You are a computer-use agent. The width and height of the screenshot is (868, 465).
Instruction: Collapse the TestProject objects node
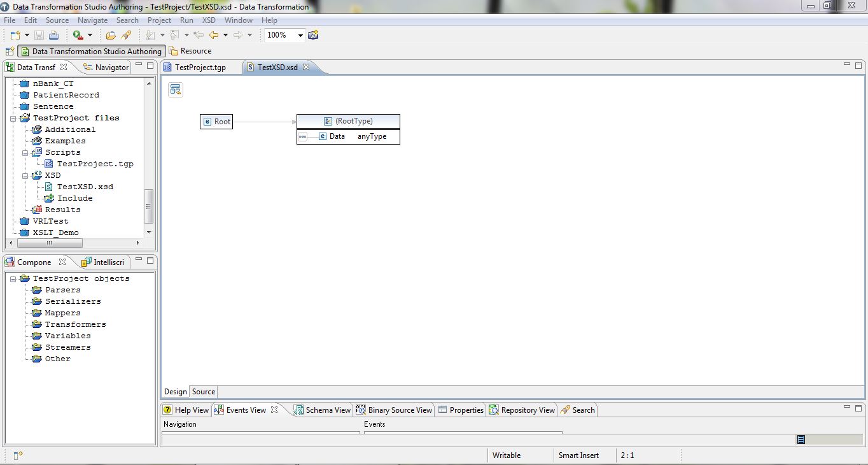13,279
